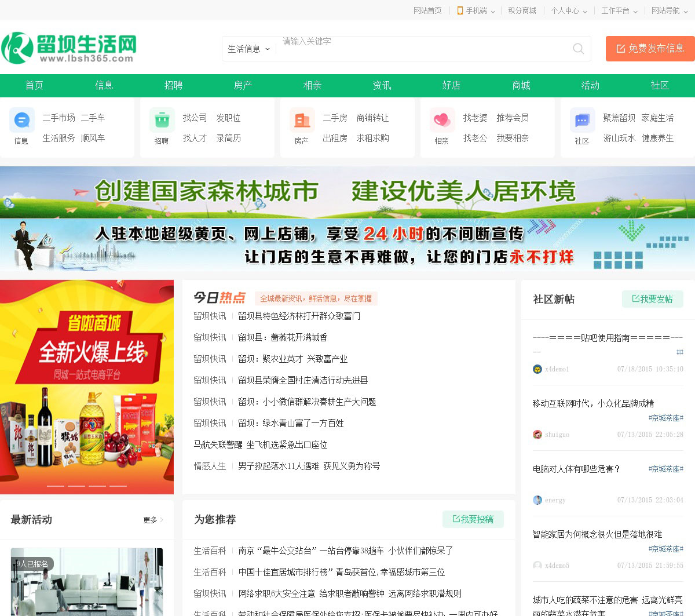Click the 省啦商城 carousel image
The width and height of the screenshot is (695, 616).
click(87, 387)
